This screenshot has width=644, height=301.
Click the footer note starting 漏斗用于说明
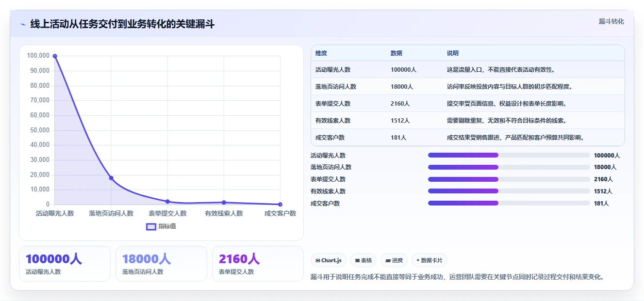(458, 277)
